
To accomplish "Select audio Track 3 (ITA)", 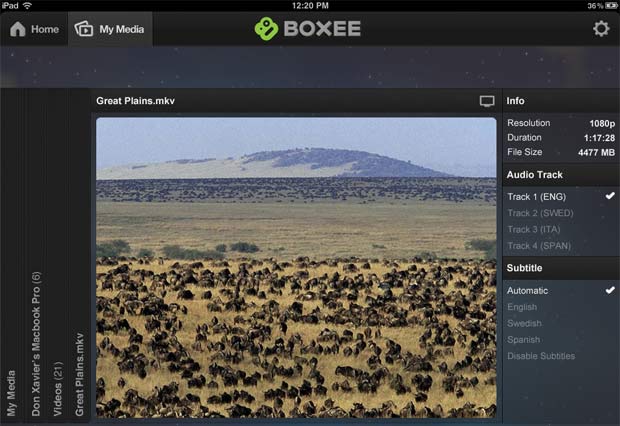I will coord(560,229).
